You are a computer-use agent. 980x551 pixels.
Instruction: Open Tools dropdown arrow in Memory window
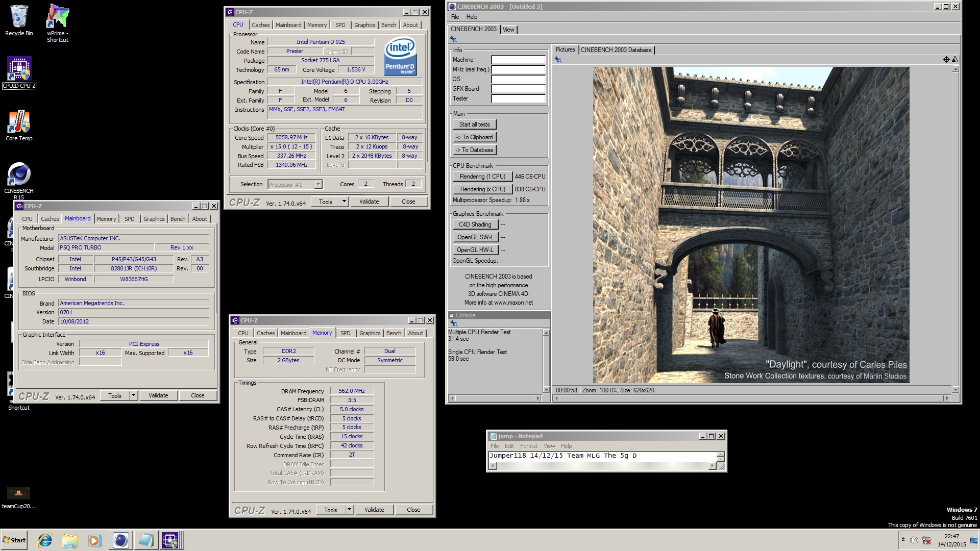tap(349, 510)
